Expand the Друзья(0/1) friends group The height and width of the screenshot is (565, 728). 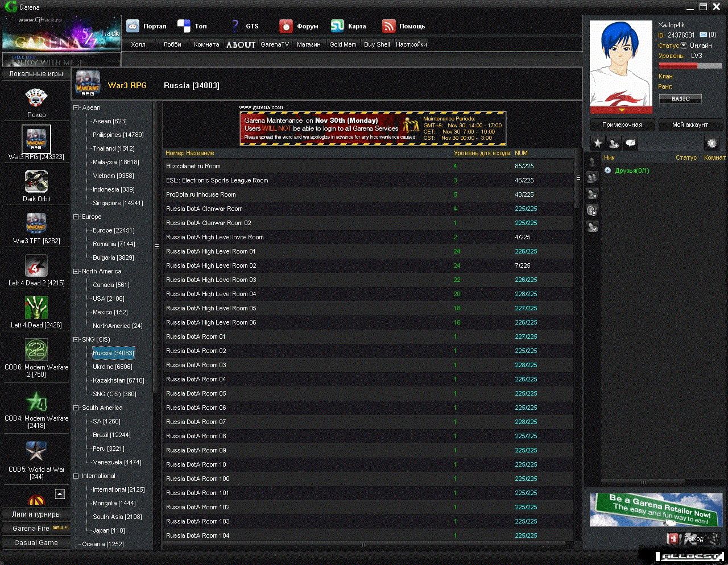pos(607,171)
